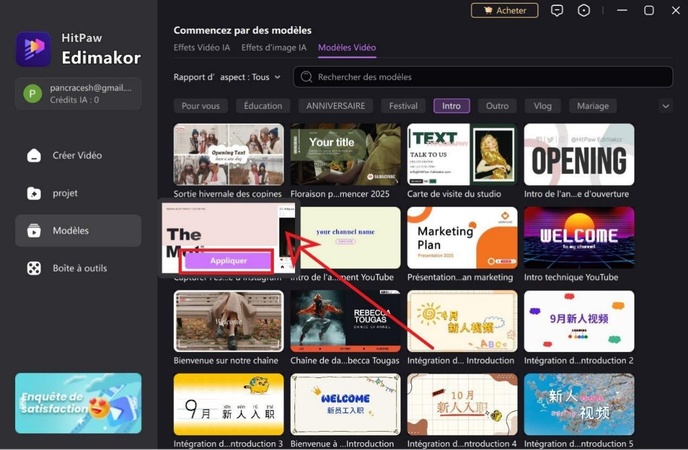Click the HitPaw Edimakor logo icon
The height and width of the screenshot is (450, 688).
click(33, 49)
